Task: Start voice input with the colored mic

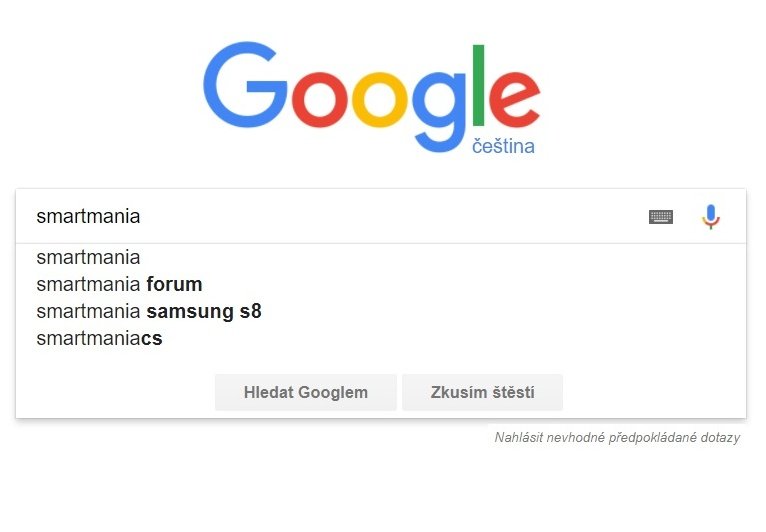Action: click(x=711, y=216)
